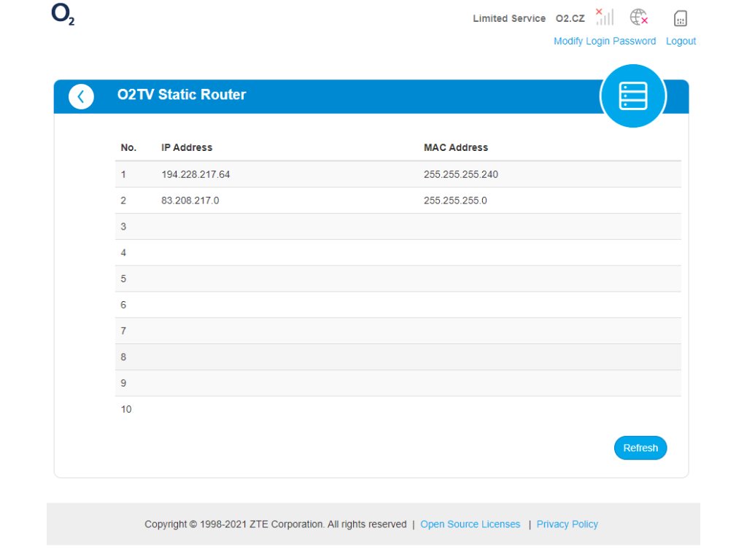Open the Modify Login Password link

click(x=604, y=42)
